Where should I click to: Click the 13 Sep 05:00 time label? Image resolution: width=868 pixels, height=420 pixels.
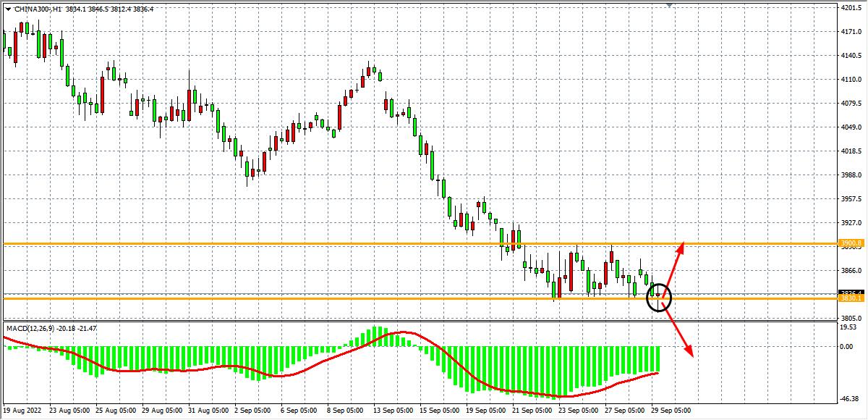coord(393,410)
